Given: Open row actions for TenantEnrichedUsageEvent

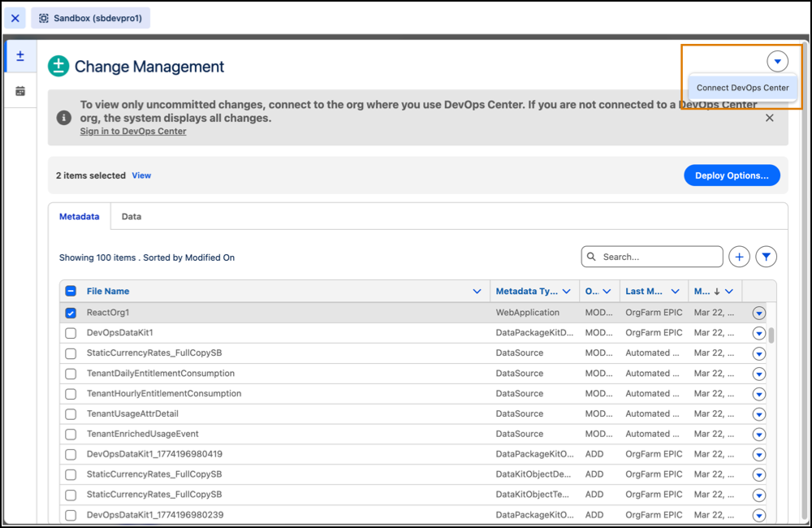Looking at the screenshot, I should pyautogui.click(x=758, y=435).
